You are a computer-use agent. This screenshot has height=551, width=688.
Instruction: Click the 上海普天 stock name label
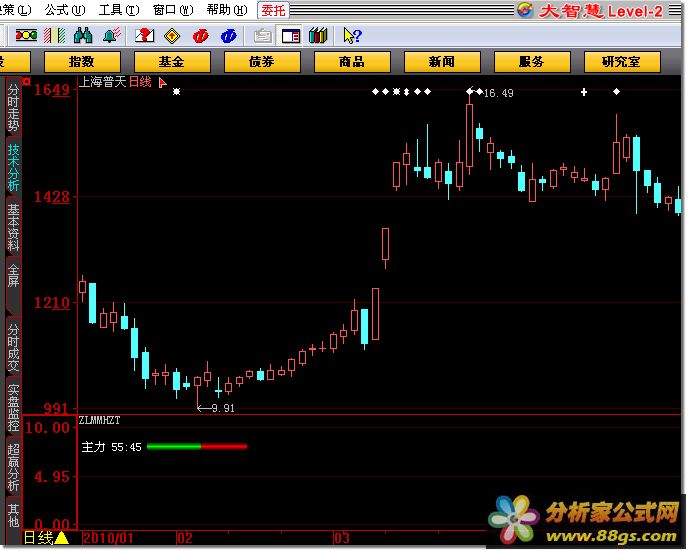tap(102, 82)
